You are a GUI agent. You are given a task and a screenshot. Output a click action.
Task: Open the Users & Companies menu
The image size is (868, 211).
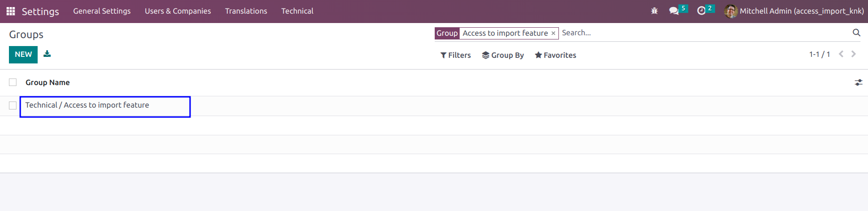[x=178, y=11]
